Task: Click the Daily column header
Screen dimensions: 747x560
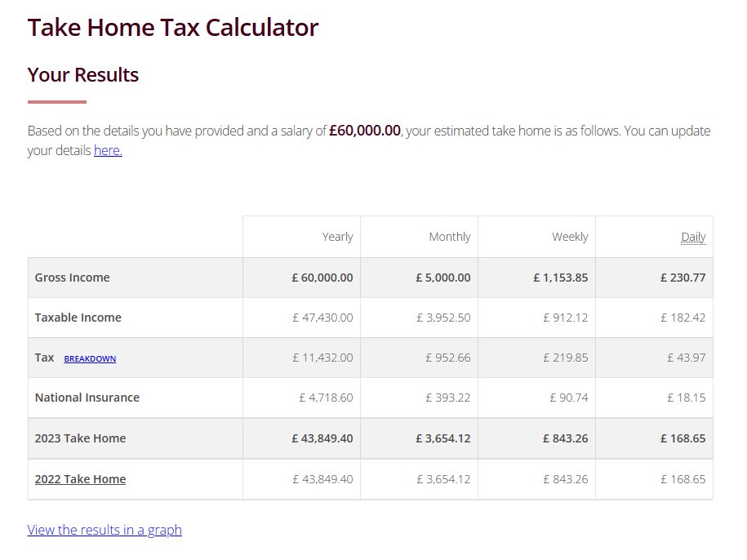Action: coord(693,237)
